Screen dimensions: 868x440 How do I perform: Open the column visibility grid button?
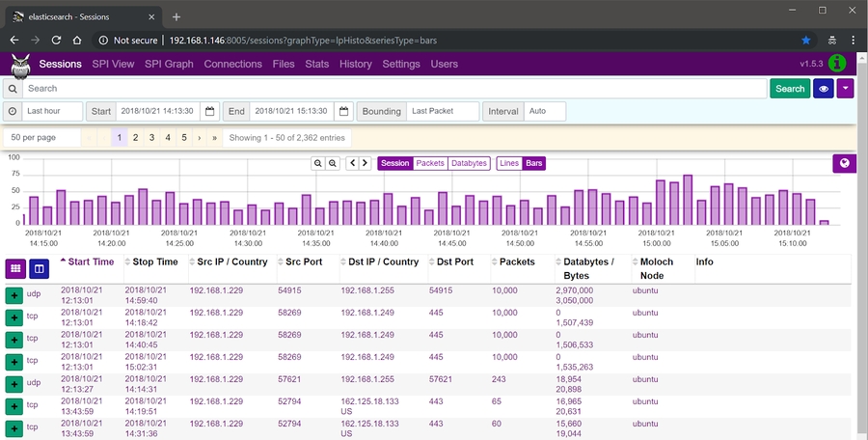click(x=16, y=267)
